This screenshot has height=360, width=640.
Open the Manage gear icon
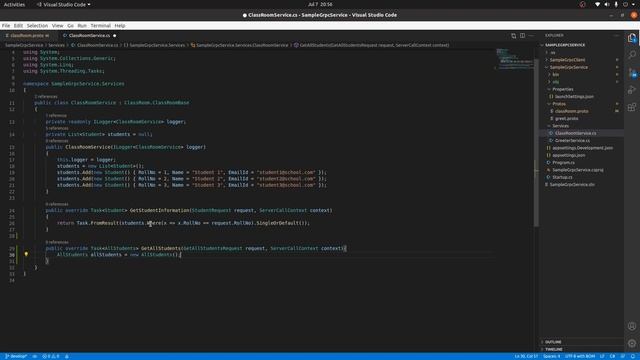[632, 343]
